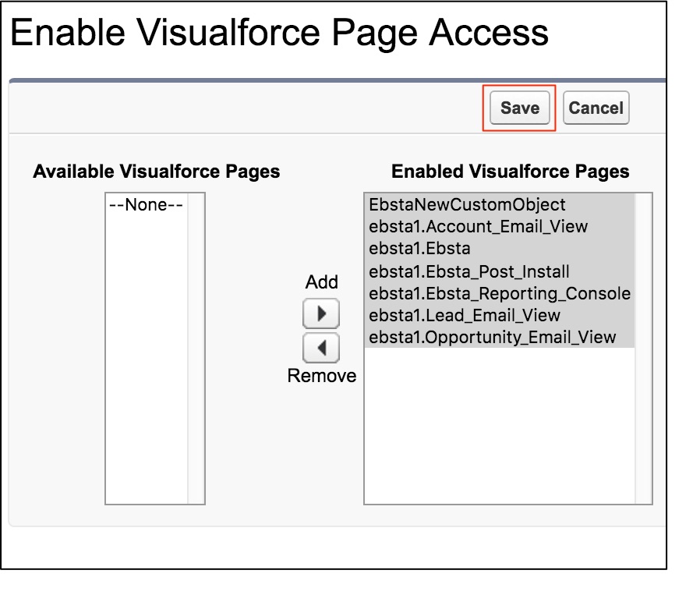This screenshot has width=700, height=602.
Task: Click the Enabled pages list scrollbar
Action: coord(643,348)
